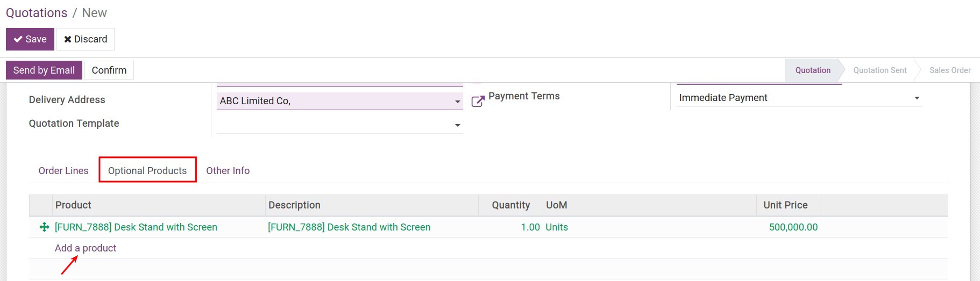Add a product line
The width and height of the screenshot is (980, 281).
pyautogui.click(x=86, y=248)
